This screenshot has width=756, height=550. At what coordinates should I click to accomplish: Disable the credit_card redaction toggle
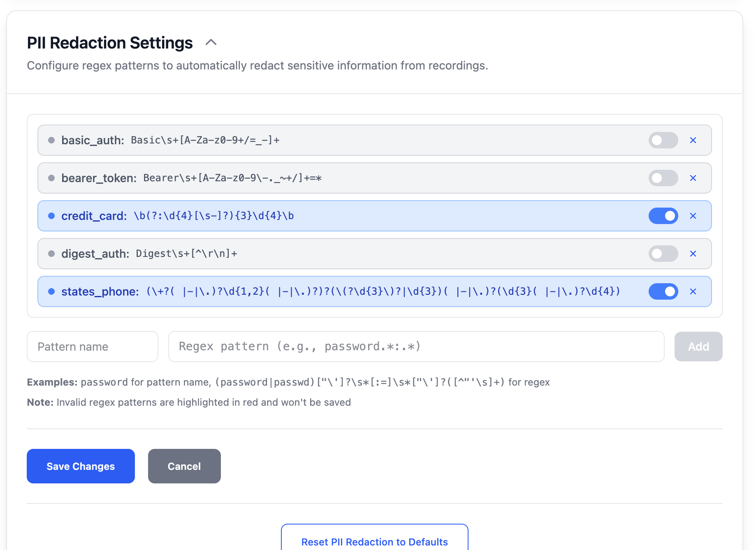(x=663, y=216)
